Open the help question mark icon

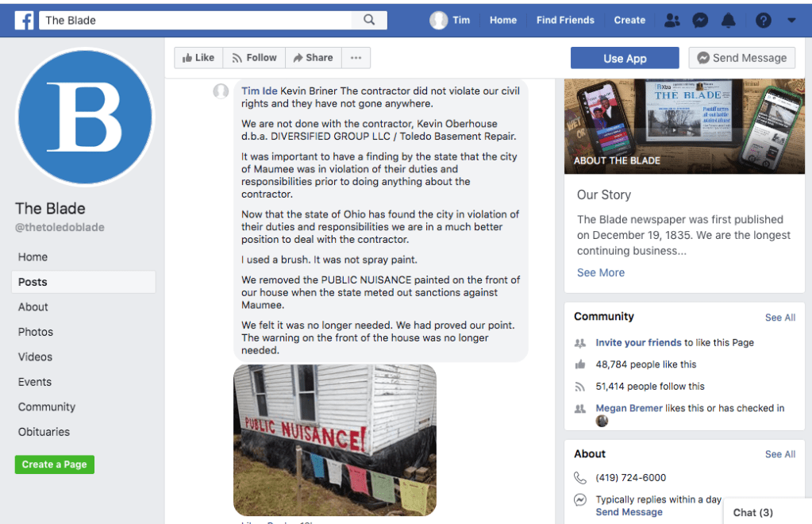[763, 20]
